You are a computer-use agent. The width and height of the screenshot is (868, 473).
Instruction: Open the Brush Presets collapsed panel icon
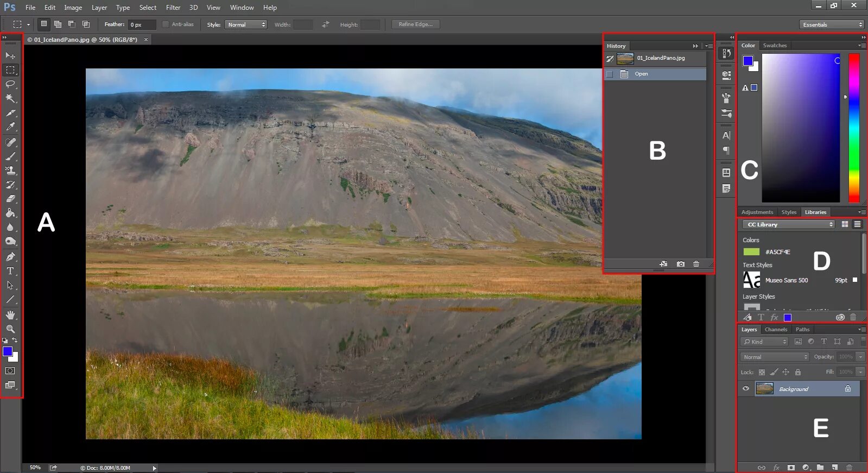(x=726, y=113)
